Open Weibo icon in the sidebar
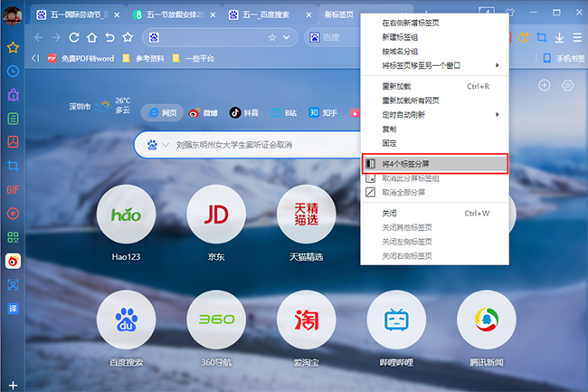Screen dimensions: 588x392 (13, 261)
